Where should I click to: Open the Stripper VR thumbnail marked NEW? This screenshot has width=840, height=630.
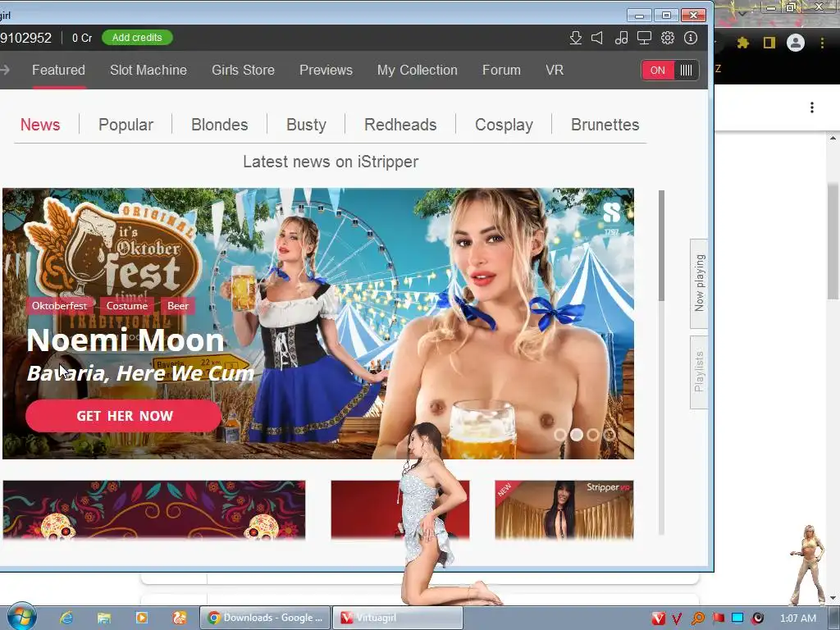[x=564, y=509]
